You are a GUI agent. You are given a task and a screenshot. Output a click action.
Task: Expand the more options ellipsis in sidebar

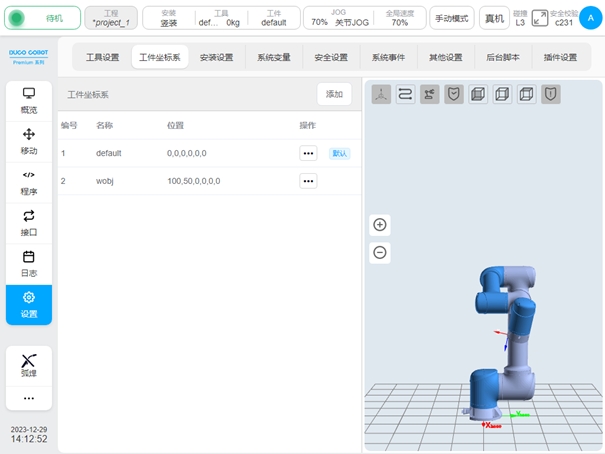[x=29, y=398]
